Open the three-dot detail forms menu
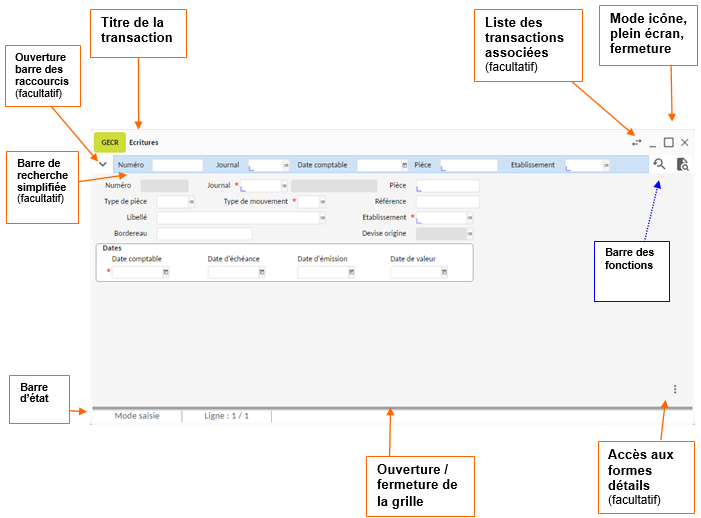 pos(675,389)
